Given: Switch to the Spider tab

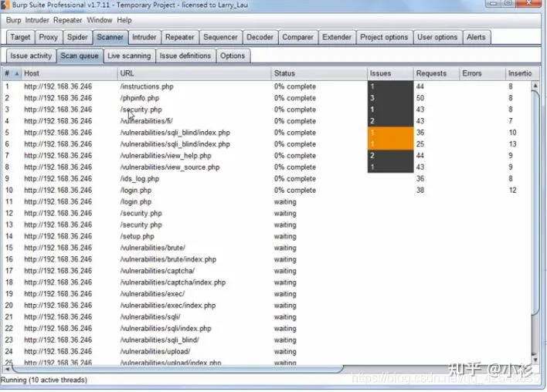Looking at the screenshot, I should coord(77,37).
